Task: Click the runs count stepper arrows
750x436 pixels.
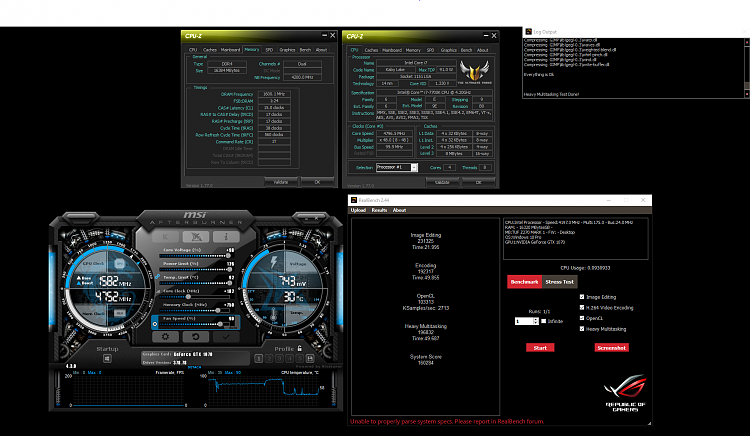Action: click(536, 321)
